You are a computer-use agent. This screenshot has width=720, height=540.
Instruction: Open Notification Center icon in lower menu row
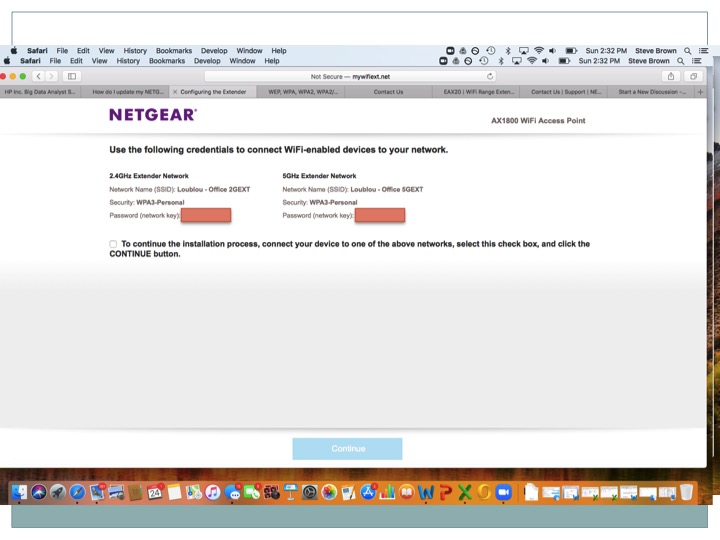(x=697, y=61)
